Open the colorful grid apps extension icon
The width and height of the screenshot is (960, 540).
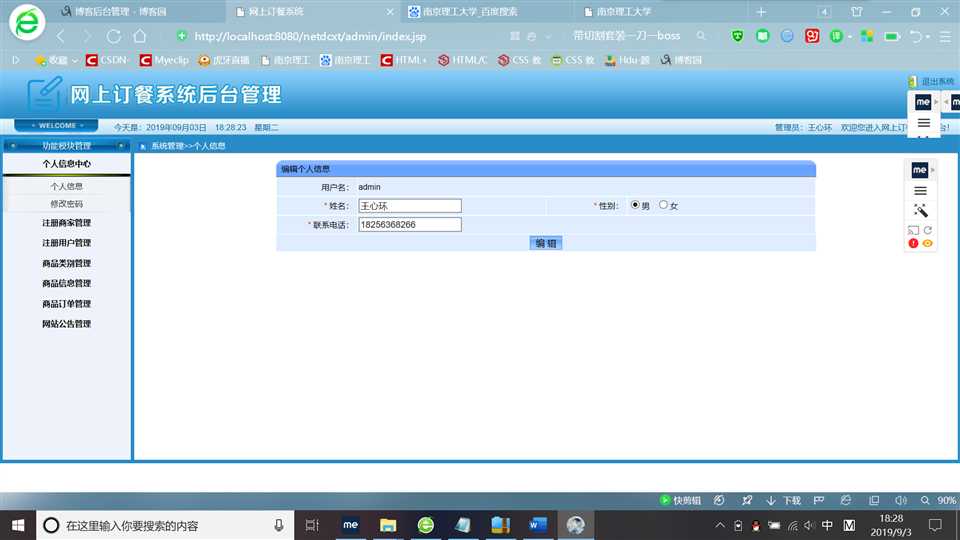coord(867,36)
